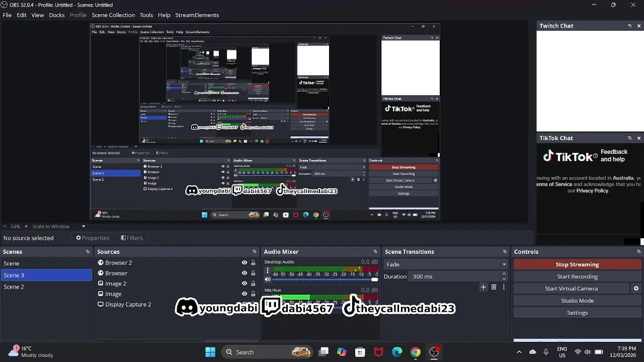Image resolution: width=644 pixels, height=362 pixels.
Task: Click the Desktop Audio volume slider
Action: (326, 280)
